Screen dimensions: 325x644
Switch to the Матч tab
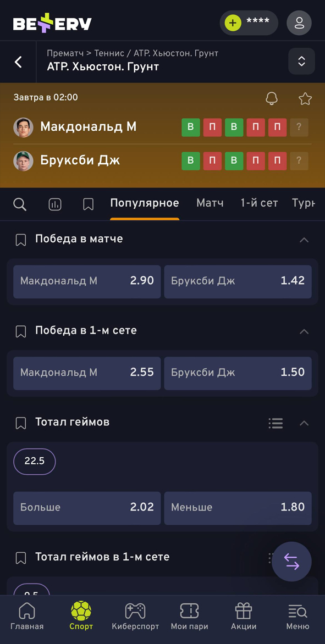point(210,203)
